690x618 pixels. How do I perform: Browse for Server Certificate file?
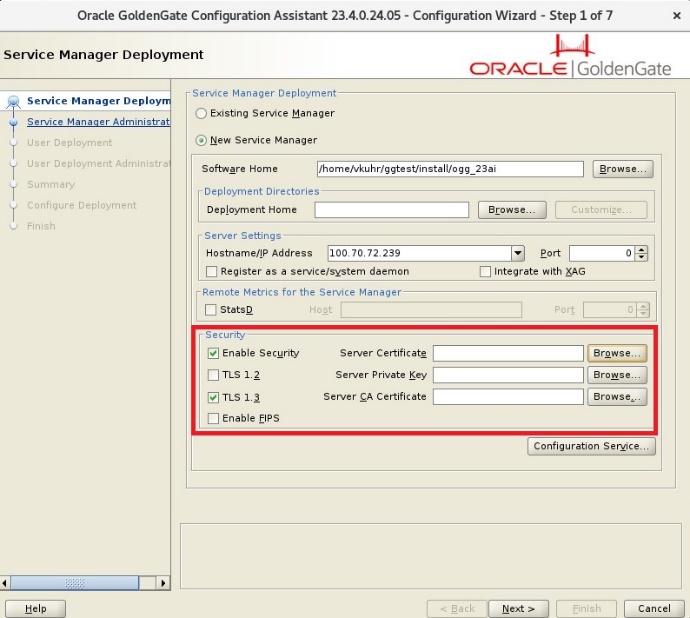tap(617, 353)
